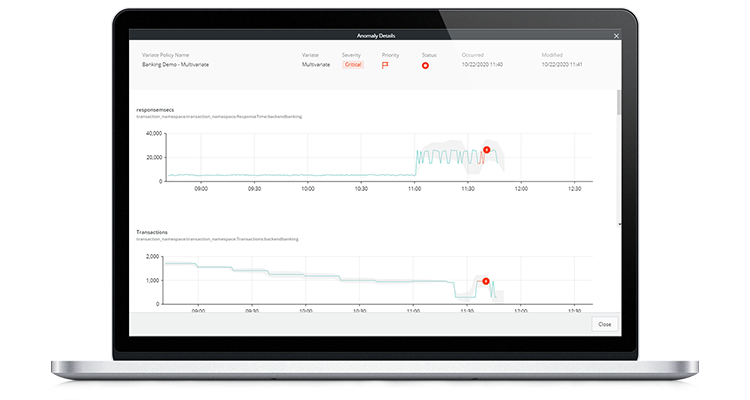Click the Transactions chart title
750x400 pixels.
pos(152,232)
